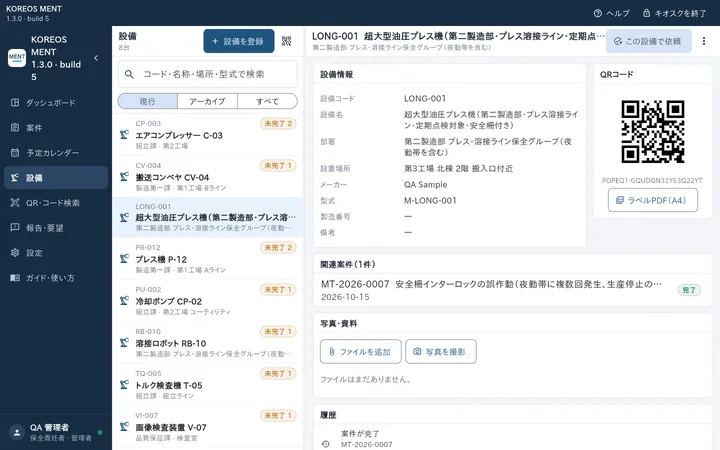Select 冷却ポンプ CP-02 in list

pos(208,301)
